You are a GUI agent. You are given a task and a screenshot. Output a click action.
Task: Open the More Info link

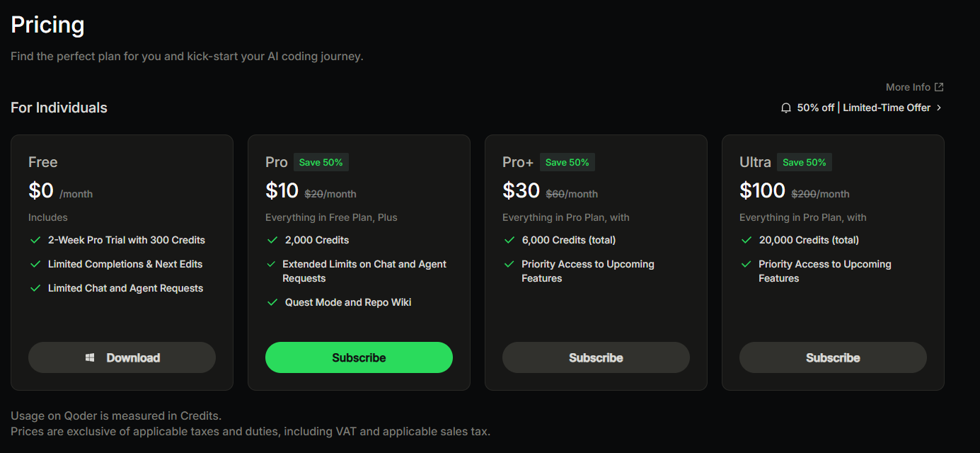coord(908,87)
